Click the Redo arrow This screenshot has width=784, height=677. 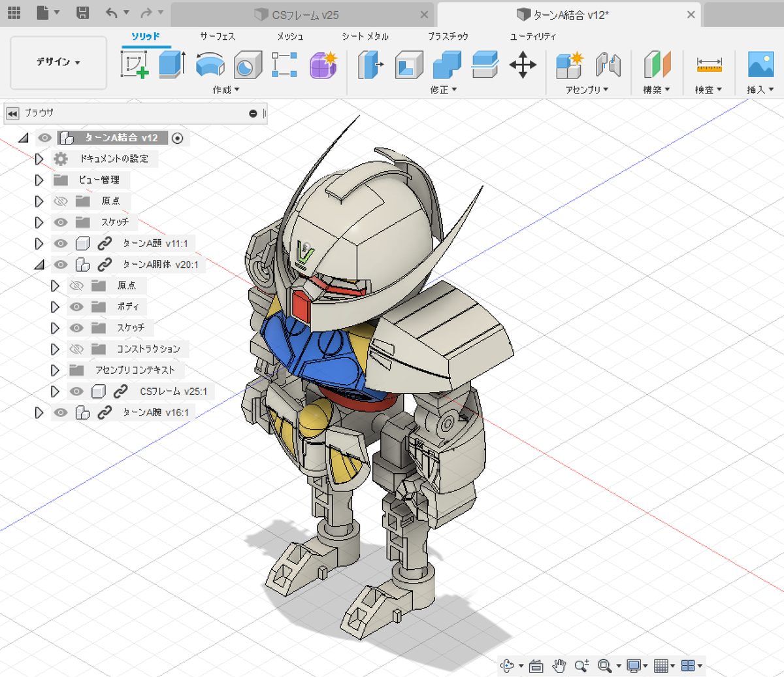(146, 12)
